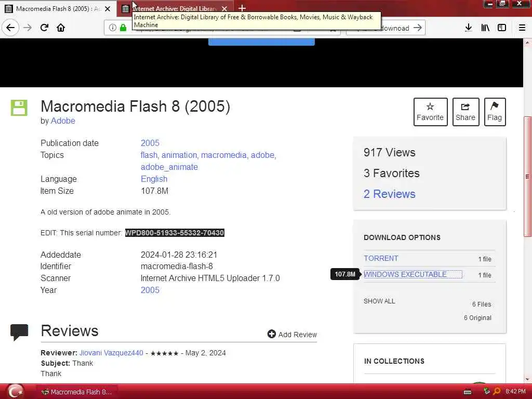
Task: Download the TORRENT file
Action: 381,258
